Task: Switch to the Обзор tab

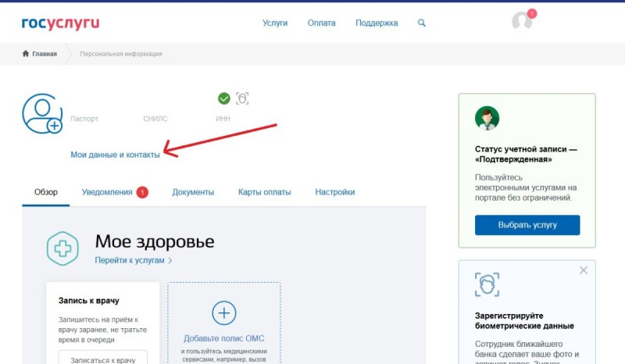Action: (x=46, y=192)
